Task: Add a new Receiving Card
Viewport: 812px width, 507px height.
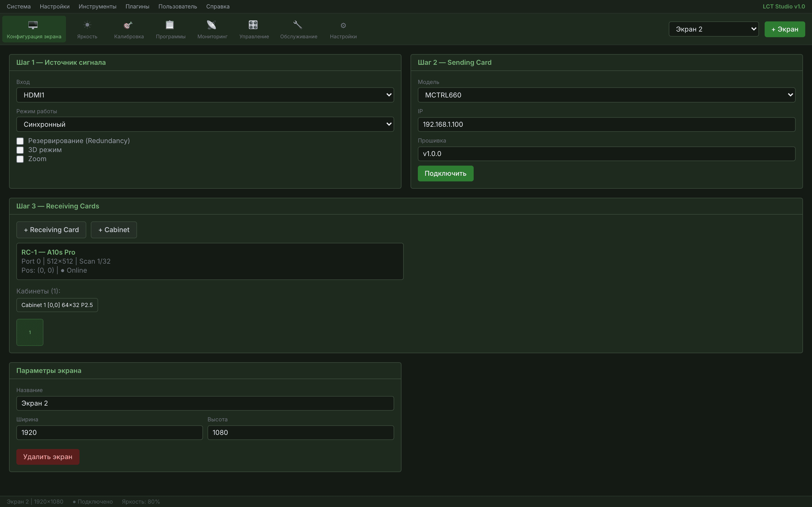Action: point(51,230)
